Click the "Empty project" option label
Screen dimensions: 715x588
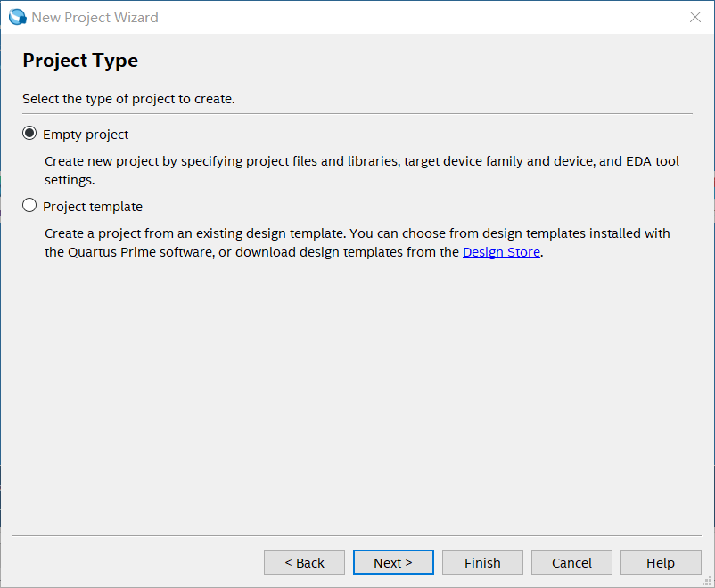[x=86, y=135]
